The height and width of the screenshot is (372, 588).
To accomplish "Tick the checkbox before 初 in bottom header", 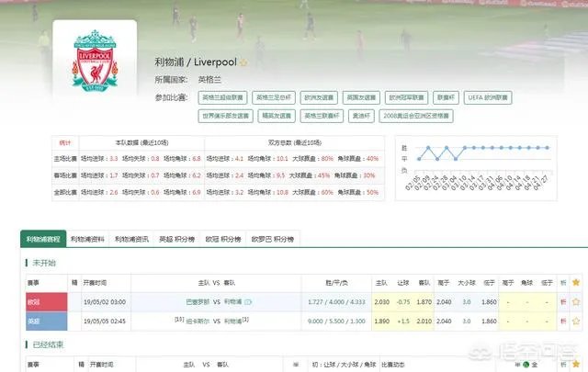I will pyautogui.click(x=297, y=365).
